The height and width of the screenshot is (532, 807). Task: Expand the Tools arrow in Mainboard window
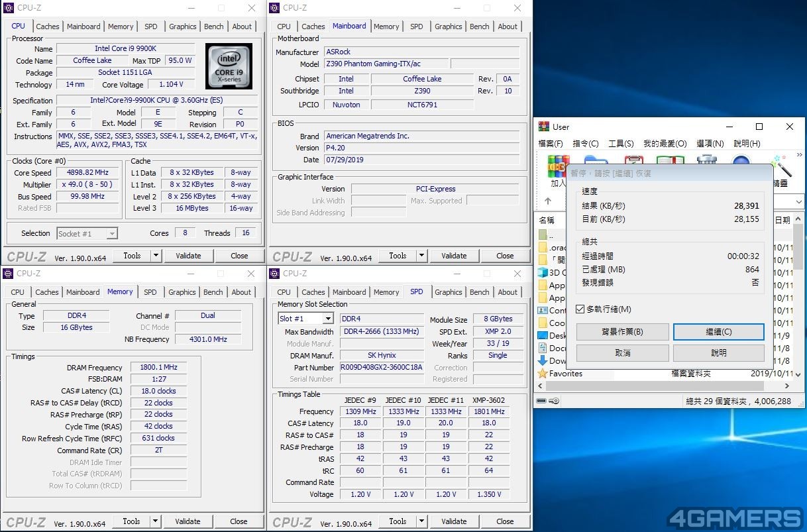coord(422,256)
